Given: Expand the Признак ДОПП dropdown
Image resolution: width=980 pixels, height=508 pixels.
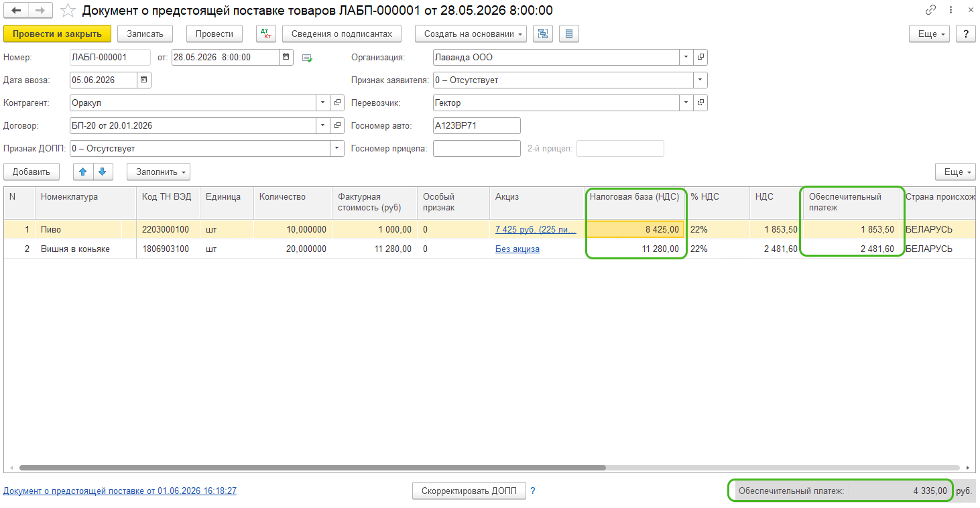Looking at the screenshot, I should (x=337, y=149).
